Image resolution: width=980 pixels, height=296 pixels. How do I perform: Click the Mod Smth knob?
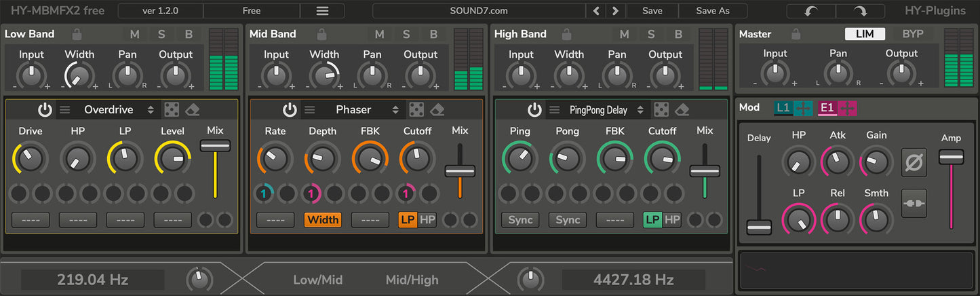click(876, 219)
